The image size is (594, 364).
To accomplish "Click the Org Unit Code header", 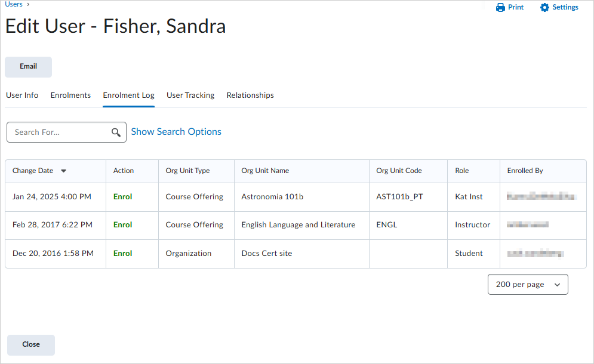I will [x=399, y=171].
